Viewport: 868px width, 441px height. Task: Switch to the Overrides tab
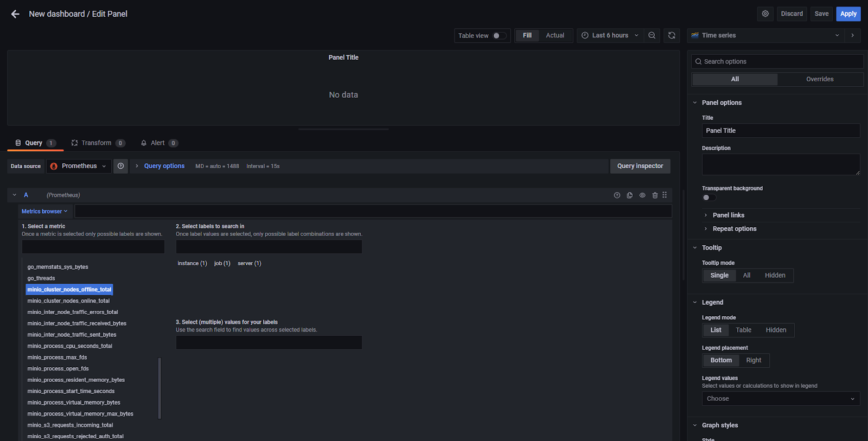click(x=819, y=79)
